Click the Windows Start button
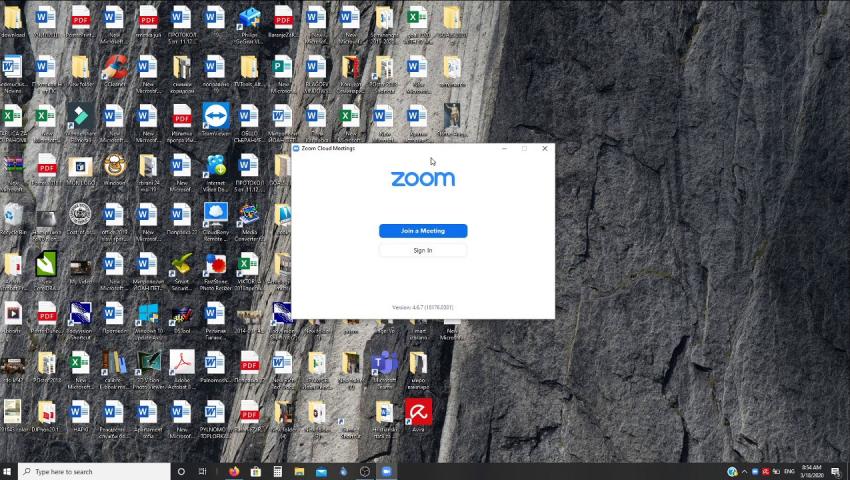Screen dimensions: 850x480 tap(8, 471)
